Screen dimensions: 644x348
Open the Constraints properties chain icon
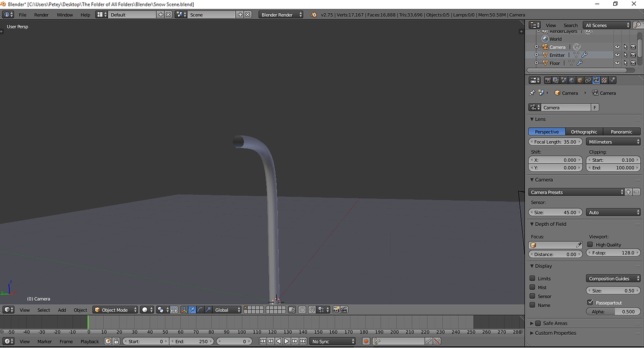tap(588, 80)
